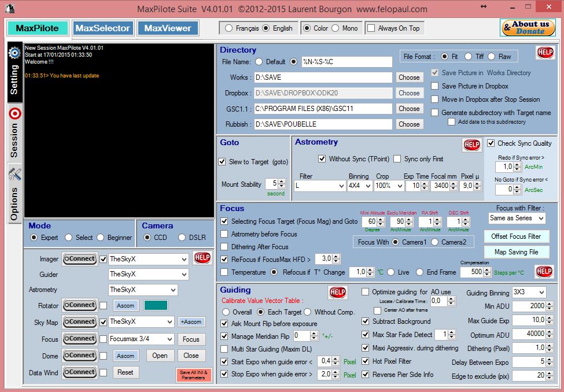The height and width of the screenshot is (392, 564).
Task: Click the teal color swatch beside Rotator Ascom
Action: click(154, 305)
